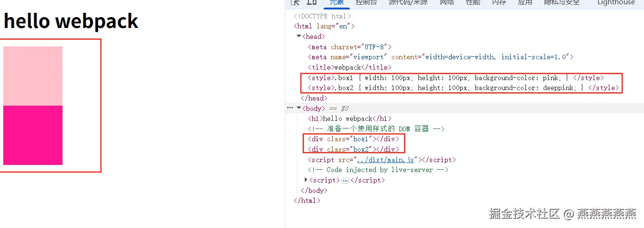Expand the collapsed script node triangle
The height and width of the screenshot is (228, 644).
[x=306, y=180]
